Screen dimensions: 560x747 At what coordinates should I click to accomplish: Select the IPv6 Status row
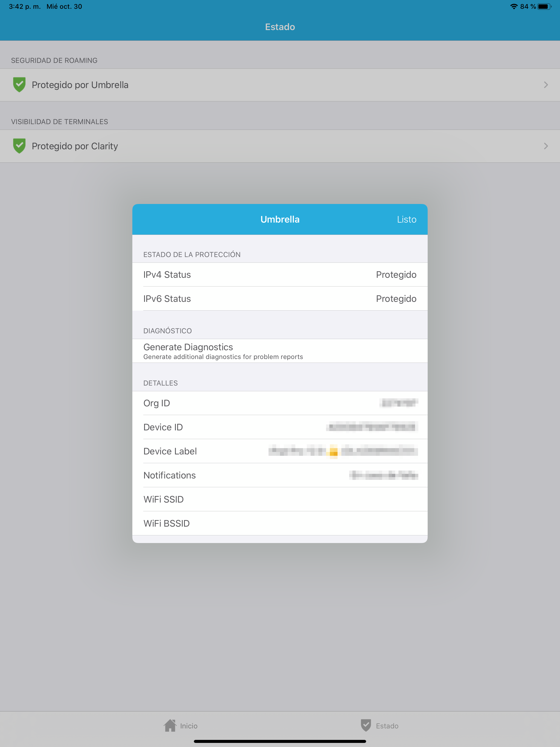click(280, 299)
